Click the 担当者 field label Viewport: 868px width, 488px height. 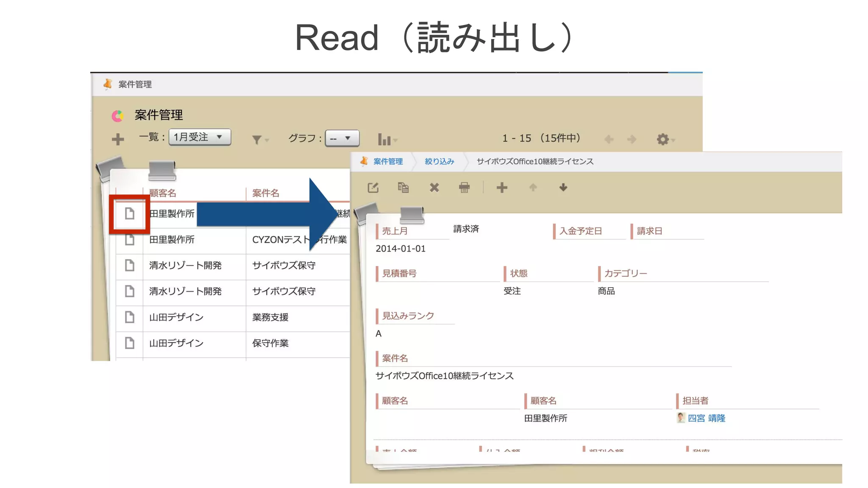coord(695,400)
